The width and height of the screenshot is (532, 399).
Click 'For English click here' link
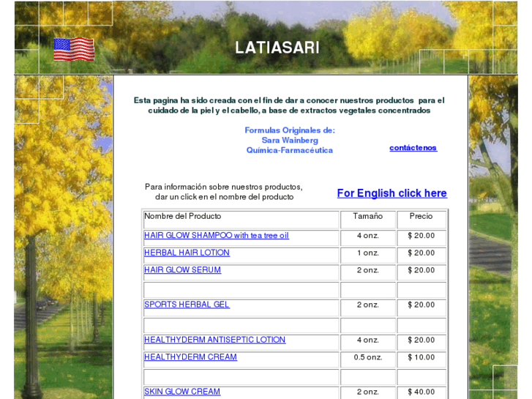pos(392,193)
